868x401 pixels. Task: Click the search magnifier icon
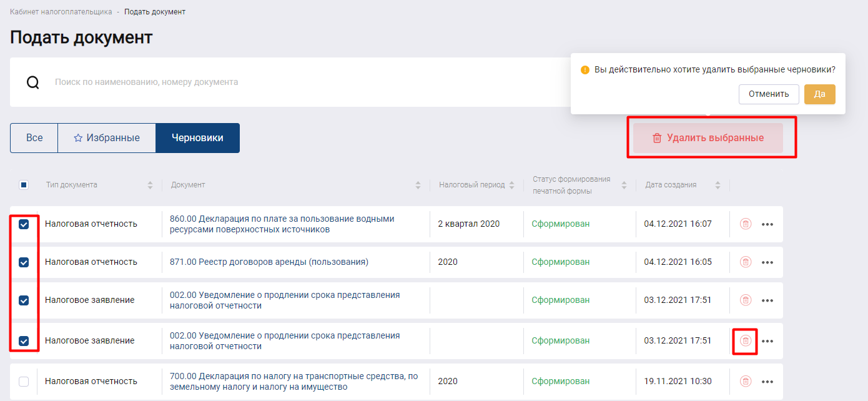(x=33, y=82)
